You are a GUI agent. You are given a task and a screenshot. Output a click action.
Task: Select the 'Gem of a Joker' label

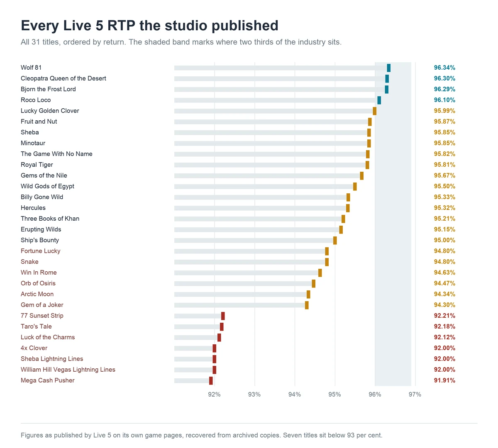click(42, 305)
